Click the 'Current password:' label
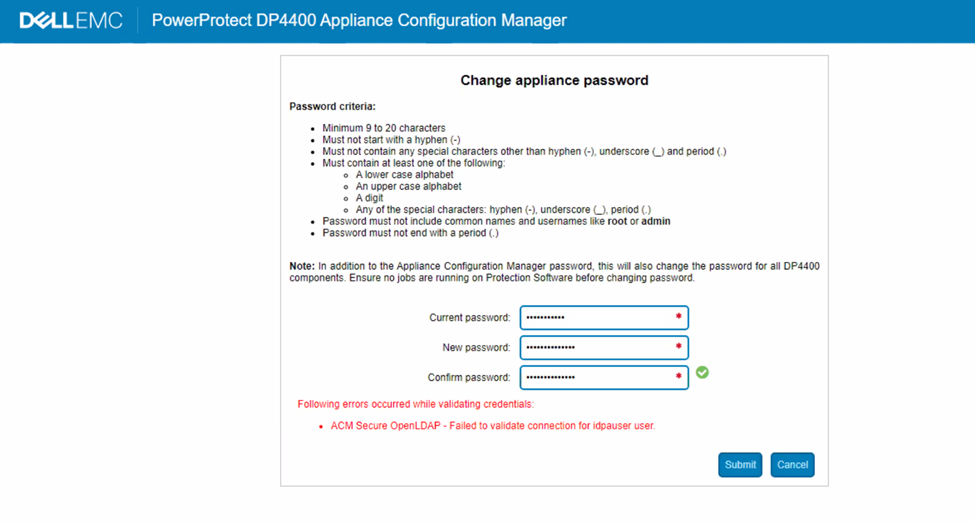The height and width of the screenshot is (522, 975). [469, 318]
